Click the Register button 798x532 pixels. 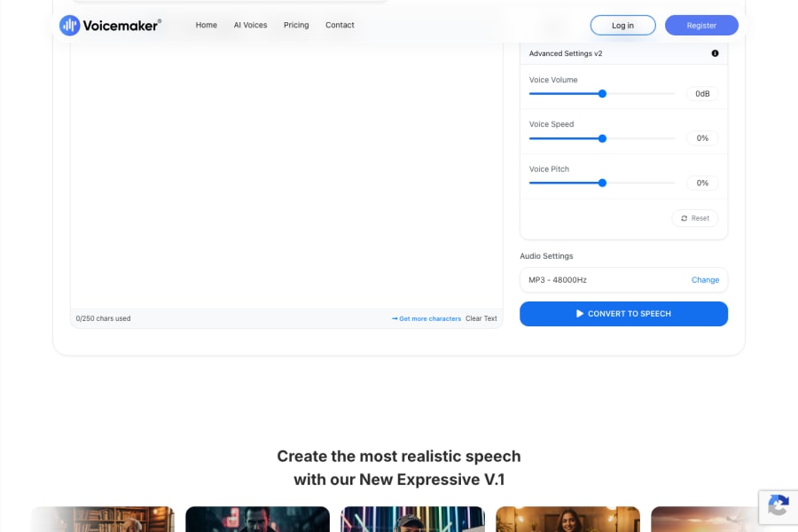pos(701,25)
